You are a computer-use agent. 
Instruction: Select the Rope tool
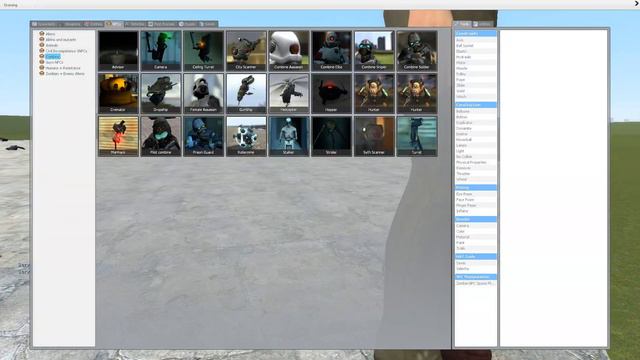(476, 80)
